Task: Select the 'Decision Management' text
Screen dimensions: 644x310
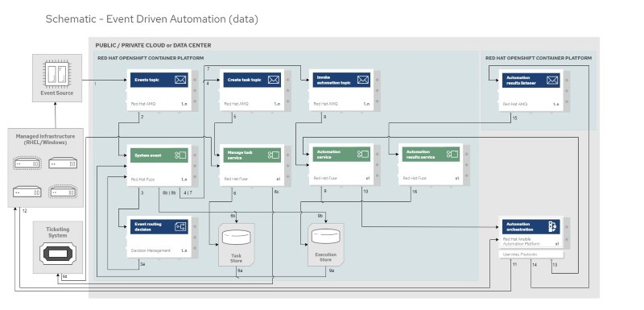Action: click(x=151, y=250)
